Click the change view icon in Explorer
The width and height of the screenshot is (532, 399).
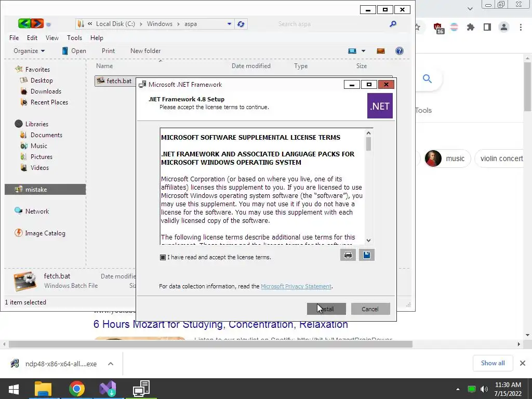tap(352, 51)
